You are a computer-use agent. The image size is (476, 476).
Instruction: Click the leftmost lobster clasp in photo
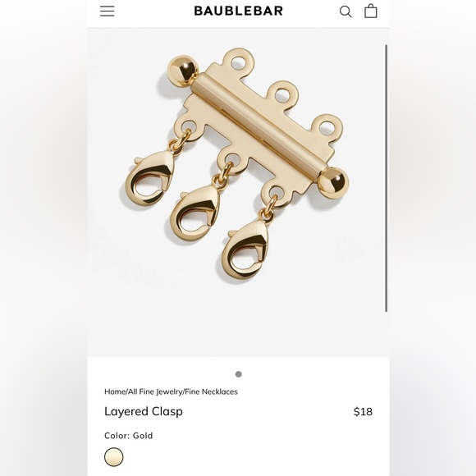tap(150, 179)
